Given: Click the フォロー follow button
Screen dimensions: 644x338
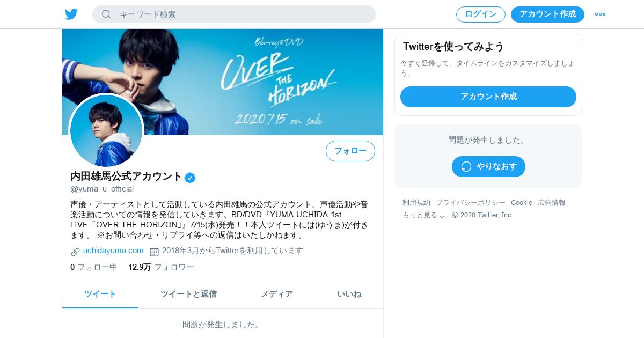Looking at the screenshot, I should [x=350, y=151].
